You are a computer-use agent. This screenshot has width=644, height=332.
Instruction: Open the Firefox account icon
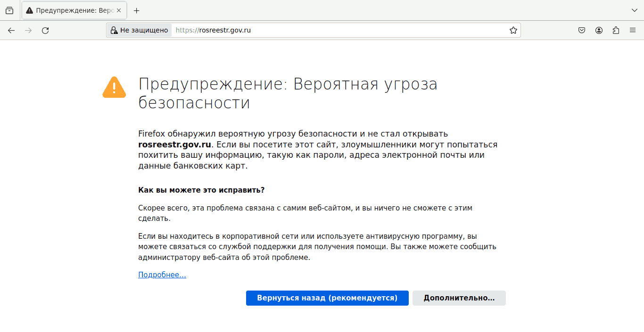coord(599,30)
